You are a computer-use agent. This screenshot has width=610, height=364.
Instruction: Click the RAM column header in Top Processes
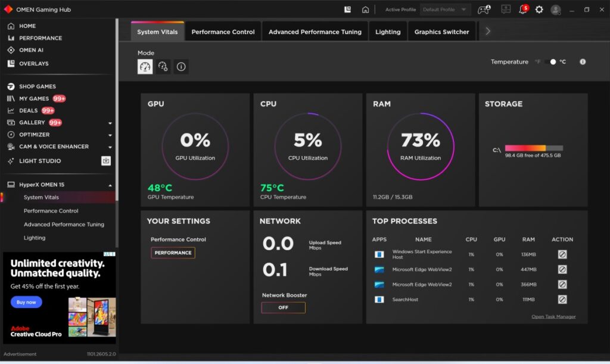528,239
